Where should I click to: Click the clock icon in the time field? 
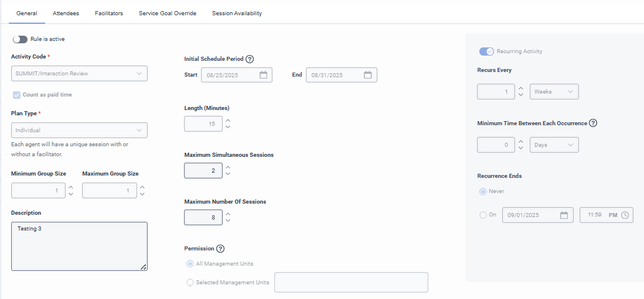(x=625, y=215)
